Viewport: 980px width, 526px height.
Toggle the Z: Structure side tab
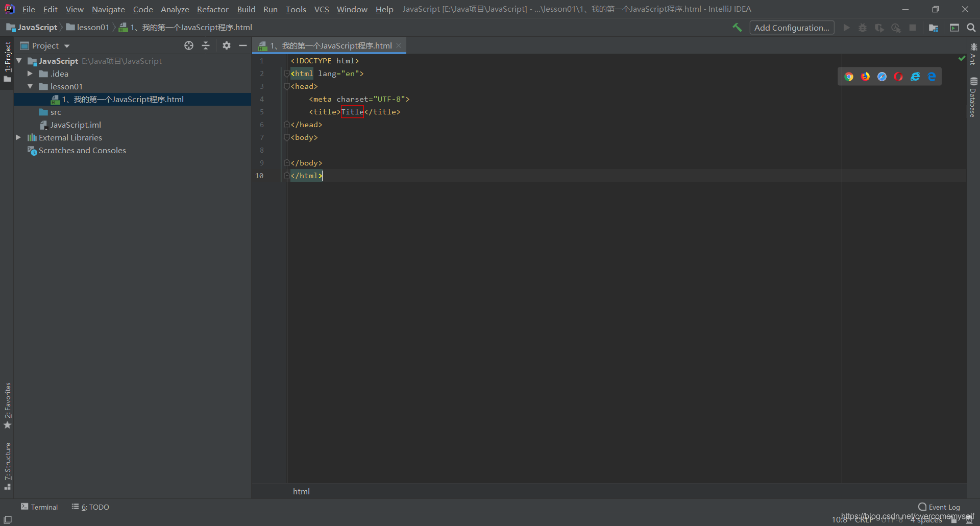(7, 466)
